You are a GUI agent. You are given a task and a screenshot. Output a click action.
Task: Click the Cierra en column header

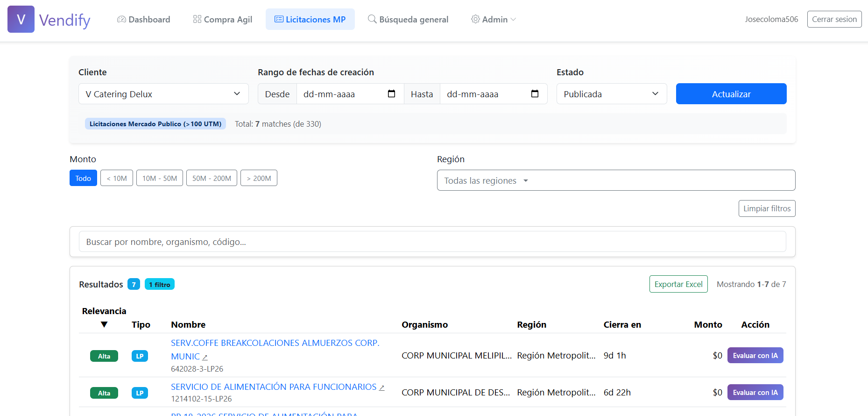point(622,324)
